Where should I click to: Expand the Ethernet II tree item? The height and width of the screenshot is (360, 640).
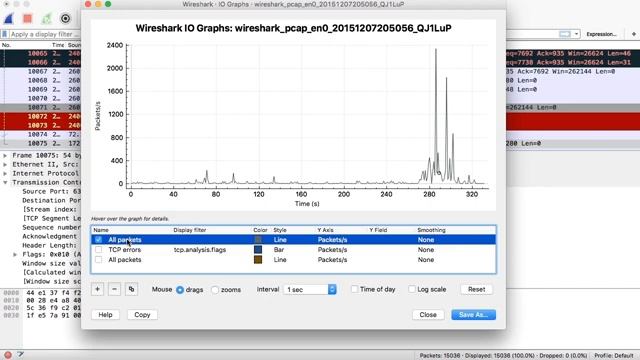click(x=5, y=164)
